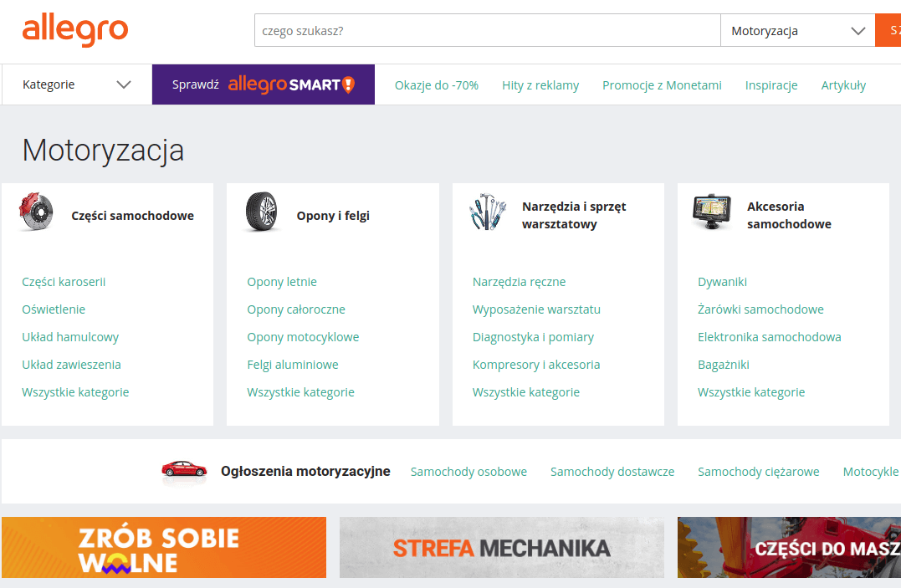
Task: Click the GPS navigation icon for Akcesoria
Action: [x=712, y=212]
